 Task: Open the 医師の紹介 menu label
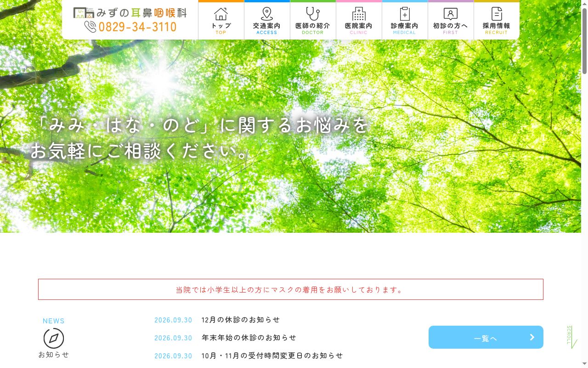tap(313, 26)
